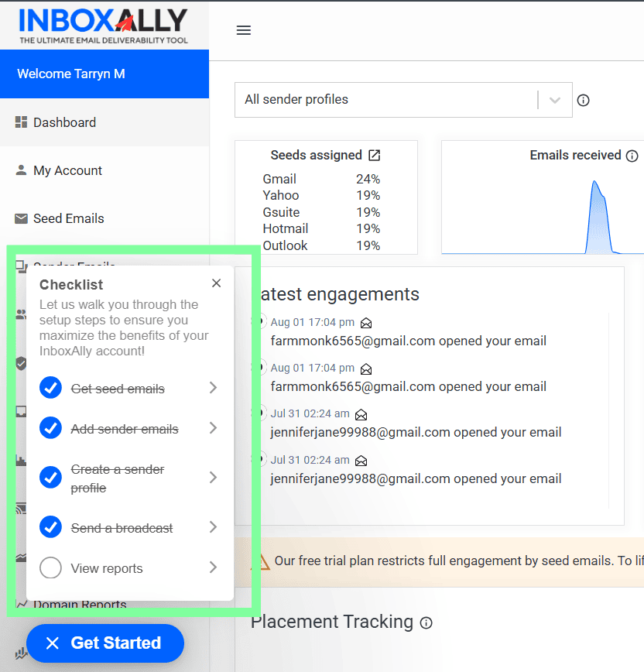This screenshot has width=644, height=672.
Task: Click the Get Started button
Action: pos(105,643)
